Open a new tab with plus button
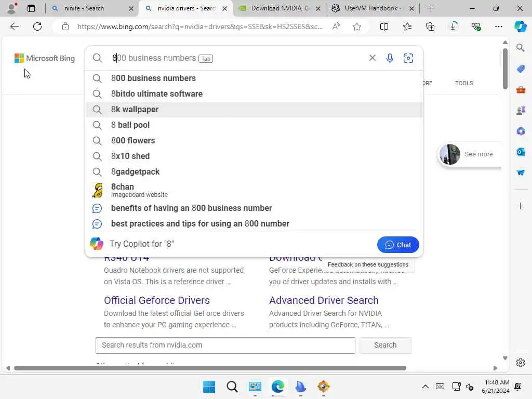532x399 pixels. (431, 8)
